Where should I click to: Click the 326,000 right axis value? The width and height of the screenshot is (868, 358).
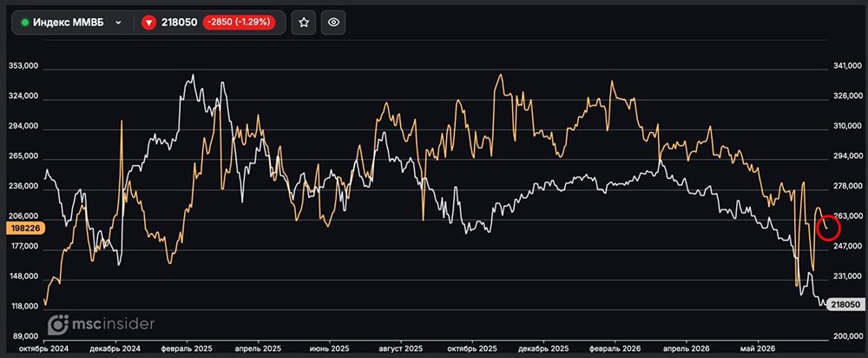[x=848, y=96]
